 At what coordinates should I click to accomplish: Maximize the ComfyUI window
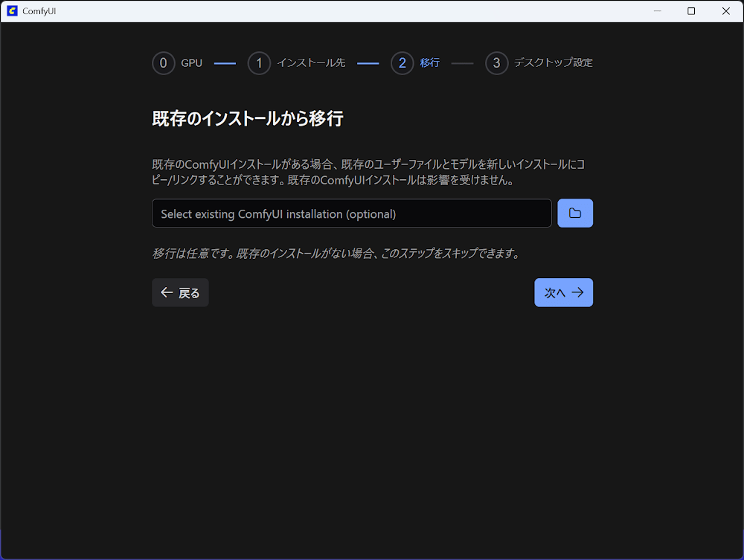pos(691,11)
